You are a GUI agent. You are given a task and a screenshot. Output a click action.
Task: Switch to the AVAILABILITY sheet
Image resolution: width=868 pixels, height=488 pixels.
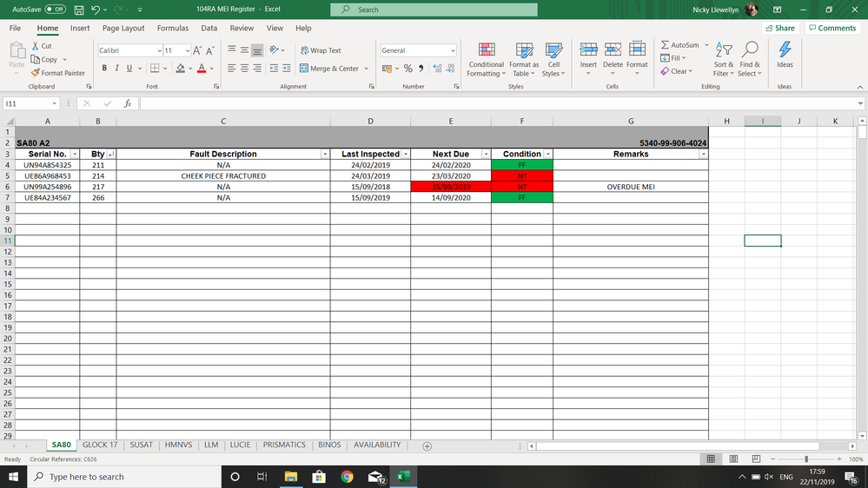(x=377, y=445)
